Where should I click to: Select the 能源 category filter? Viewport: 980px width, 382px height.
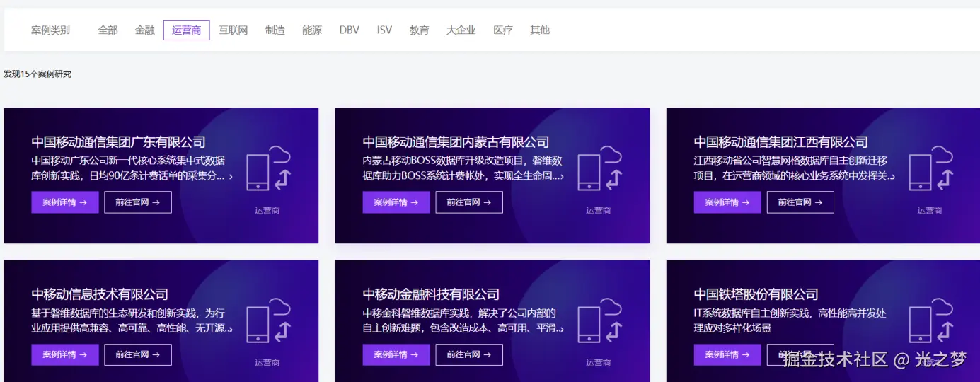pos(312,30)
